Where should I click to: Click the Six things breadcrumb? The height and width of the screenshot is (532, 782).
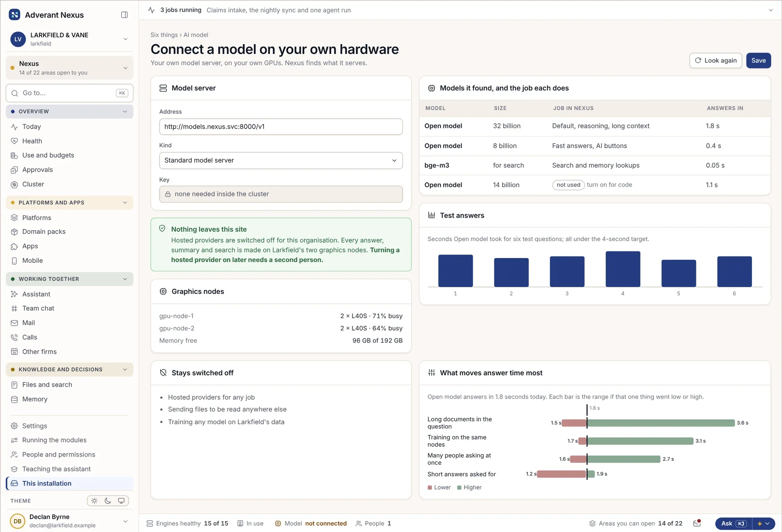pyautogui.click(x=164, y=35)
